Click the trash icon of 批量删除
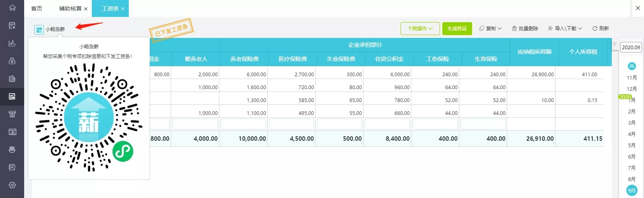This screenshot has height=198, width=644. coord(514,29)
